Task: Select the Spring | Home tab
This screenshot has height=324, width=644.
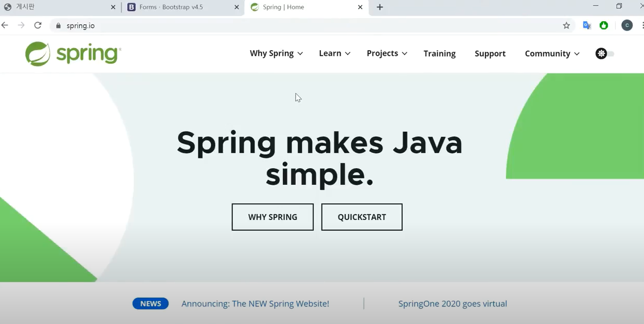Action: pos(306,7)
